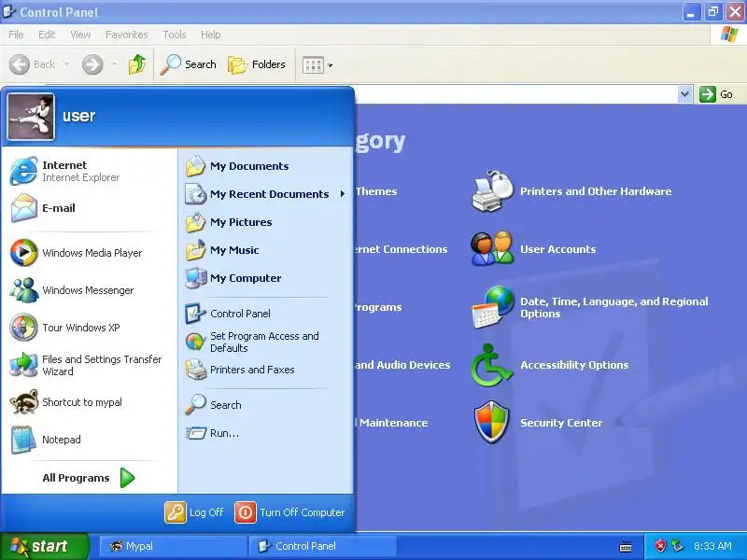The image size is (747, 560).
Task: Open Files and Settings Transfer Wizard
Action: tap(89, 365)
